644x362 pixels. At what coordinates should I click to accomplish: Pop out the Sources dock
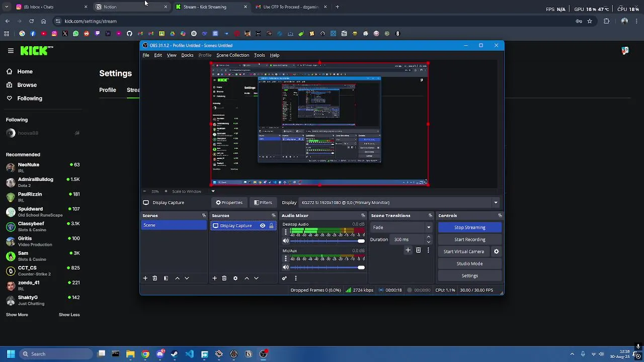[x=273, y=216]
